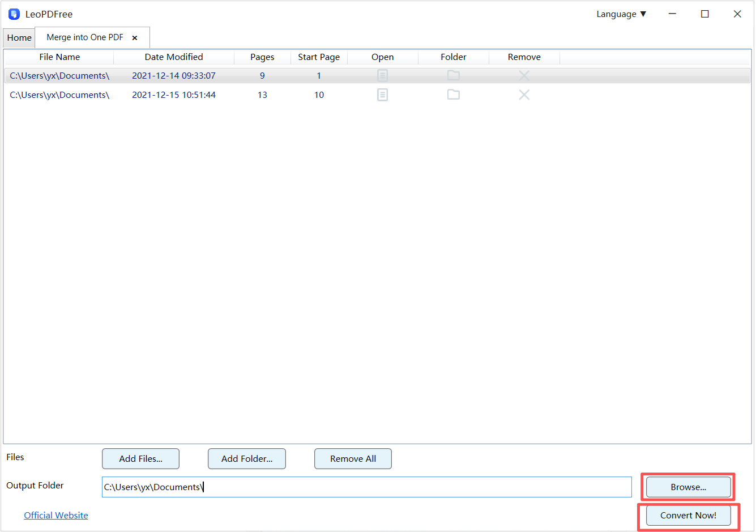
Task: Click the Open column header
Action: point(383,57)
